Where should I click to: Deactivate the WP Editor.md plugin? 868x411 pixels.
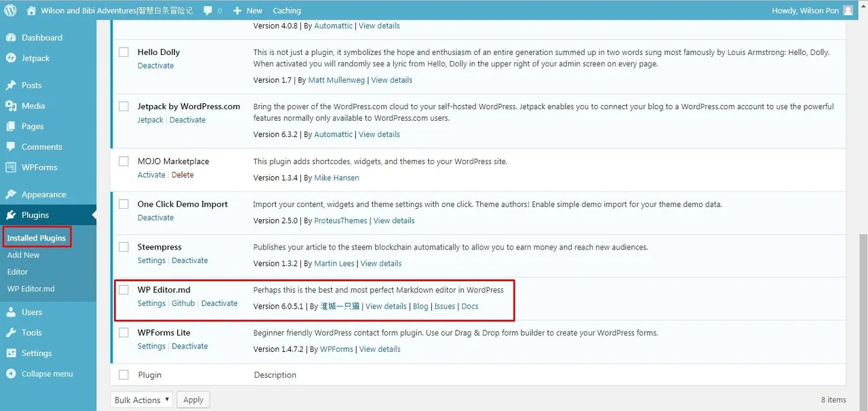220,303
